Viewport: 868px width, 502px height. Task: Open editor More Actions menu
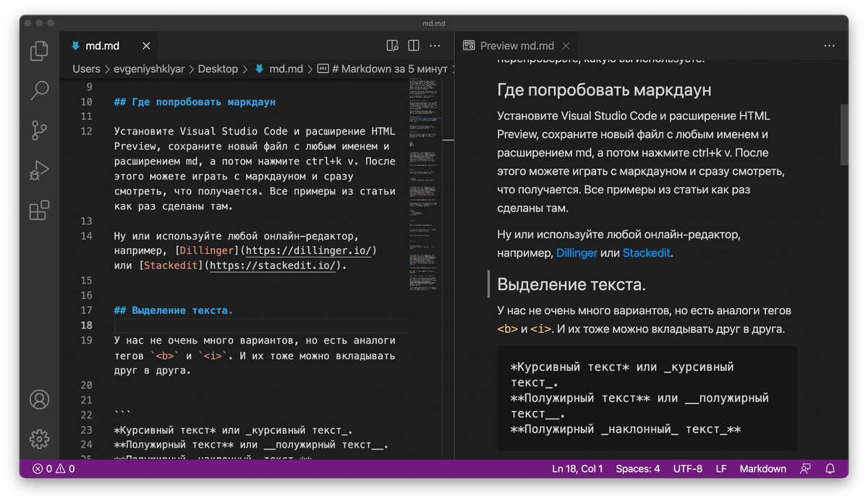435,46
